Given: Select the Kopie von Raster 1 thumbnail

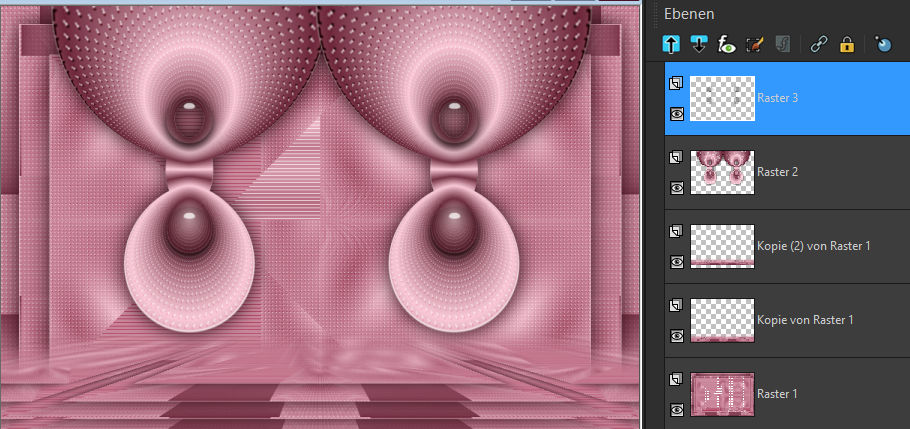Looking at the screenshot, I should point(722,320).
